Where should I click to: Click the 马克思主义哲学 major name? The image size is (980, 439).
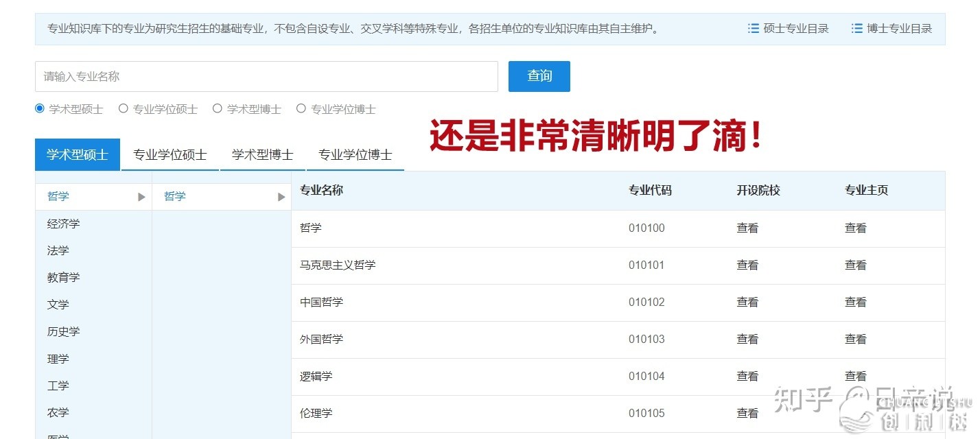(x=338, y=265)
